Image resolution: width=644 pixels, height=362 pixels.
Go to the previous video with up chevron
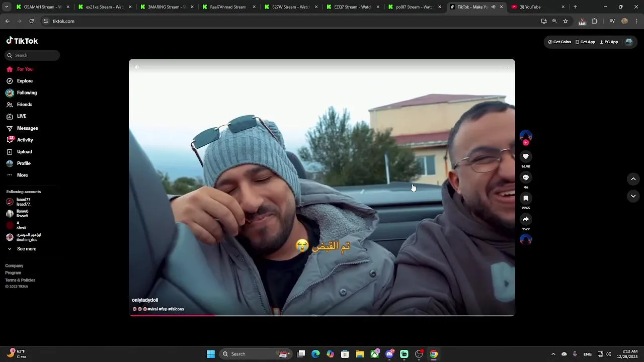[x=633, y=179]
